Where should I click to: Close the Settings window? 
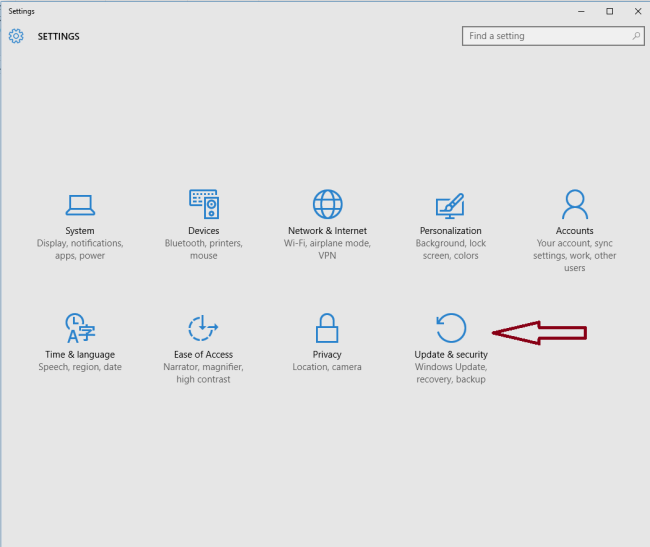636,11
